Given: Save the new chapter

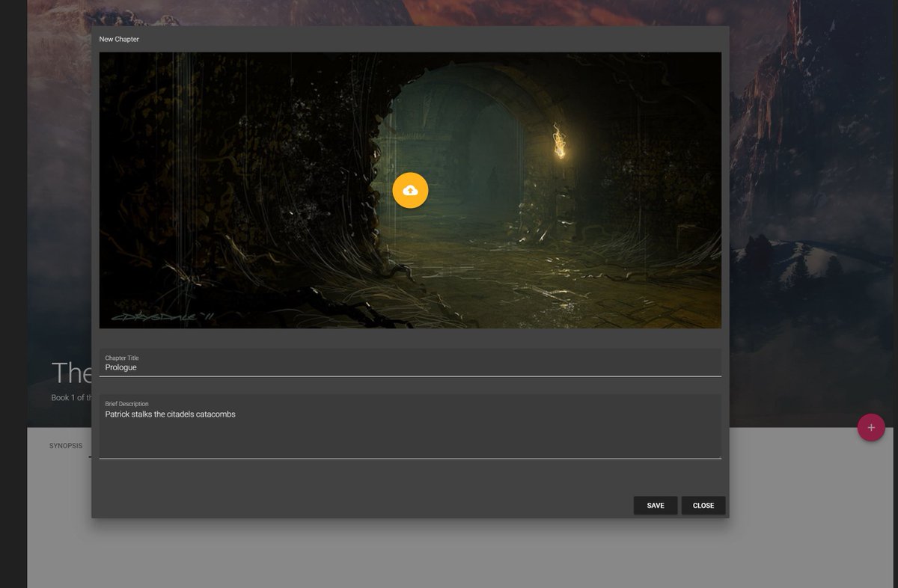Looking at the screenshot, I should 656,506.
